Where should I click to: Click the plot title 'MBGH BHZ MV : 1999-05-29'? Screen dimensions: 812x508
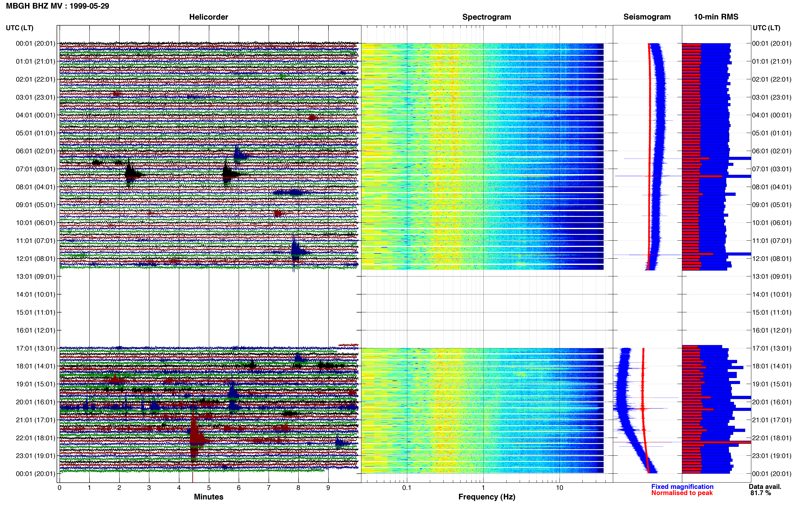coord(57,6)
